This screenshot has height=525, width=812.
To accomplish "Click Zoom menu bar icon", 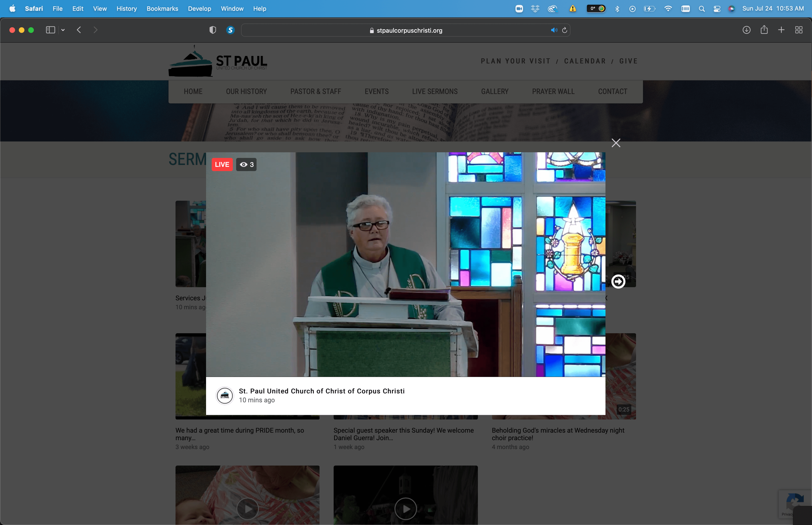I will (519, 8).
